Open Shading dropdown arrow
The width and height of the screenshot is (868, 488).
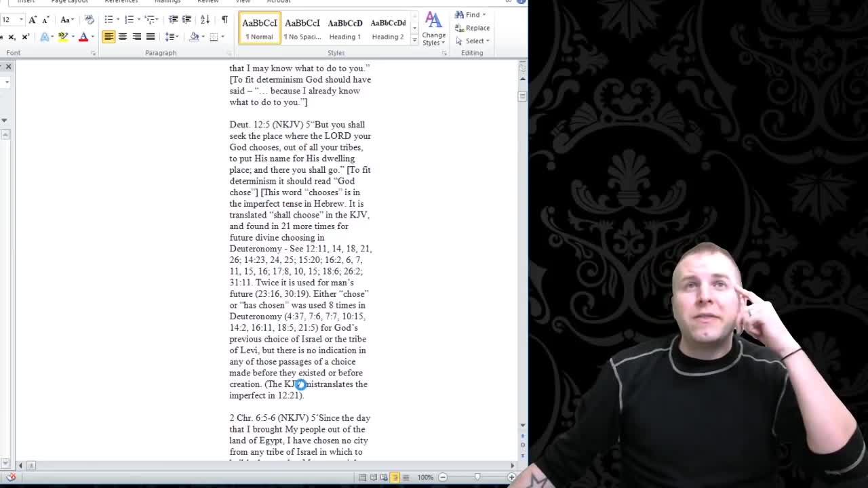pos(202,37)
